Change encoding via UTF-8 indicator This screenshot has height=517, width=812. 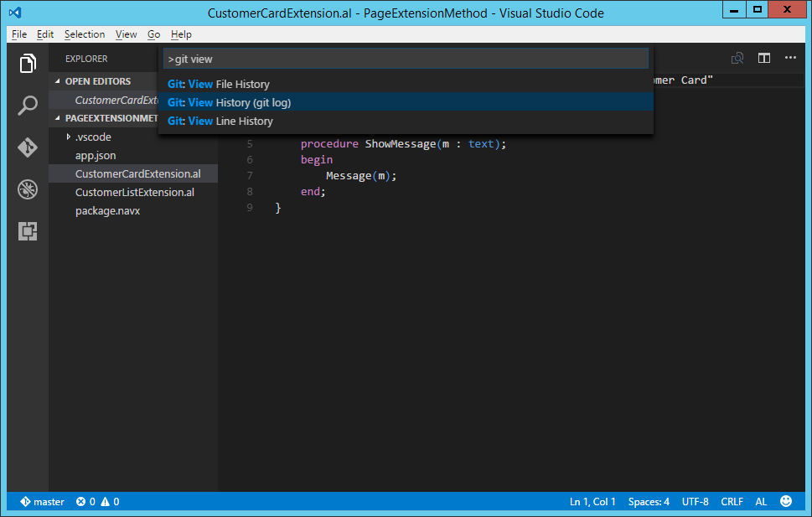(x=695, y=501)
